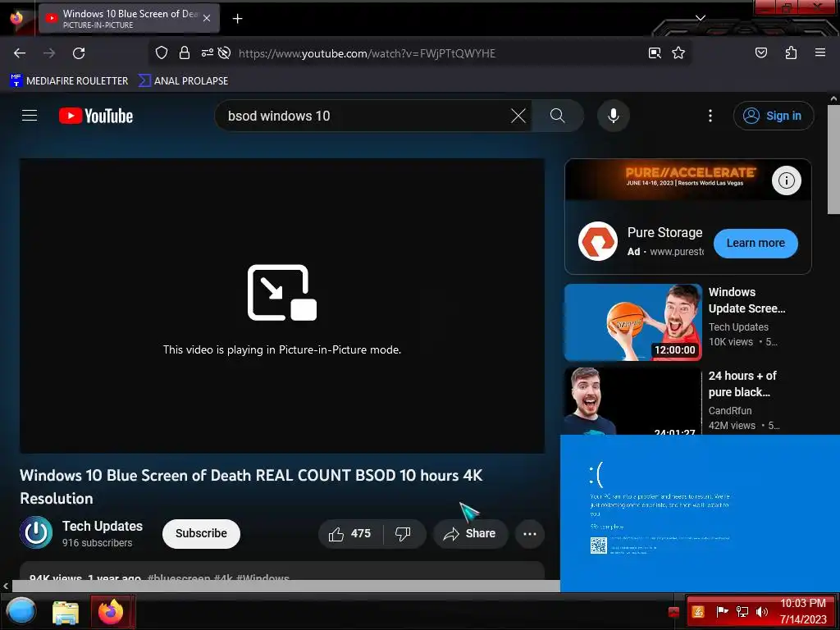Viewport: 840px width, 630px height.
Task: Click the ad info icon on Pure Accelerate banner
Action: (786, 180)
